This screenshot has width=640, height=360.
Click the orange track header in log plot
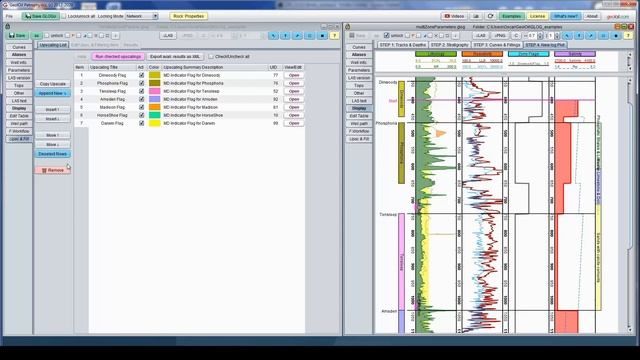coord(482,54)
